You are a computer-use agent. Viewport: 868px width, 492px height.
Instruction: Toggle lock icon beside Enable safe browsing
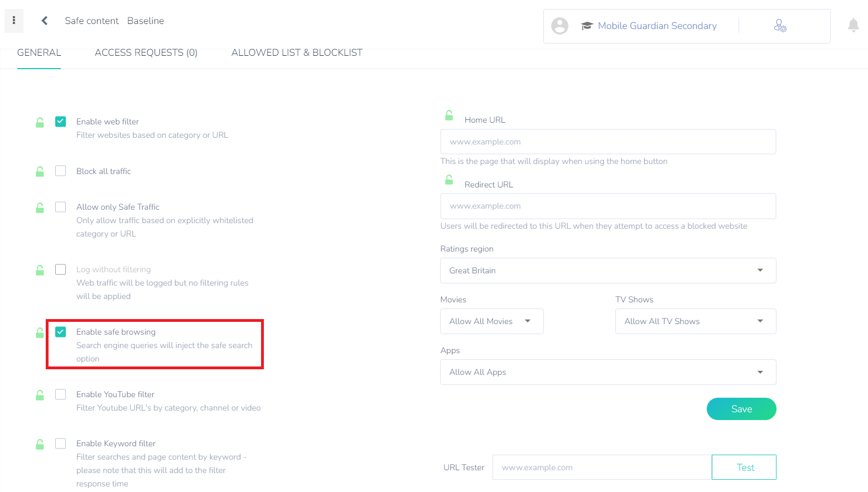pyautogui.click(x=40, y=332)
